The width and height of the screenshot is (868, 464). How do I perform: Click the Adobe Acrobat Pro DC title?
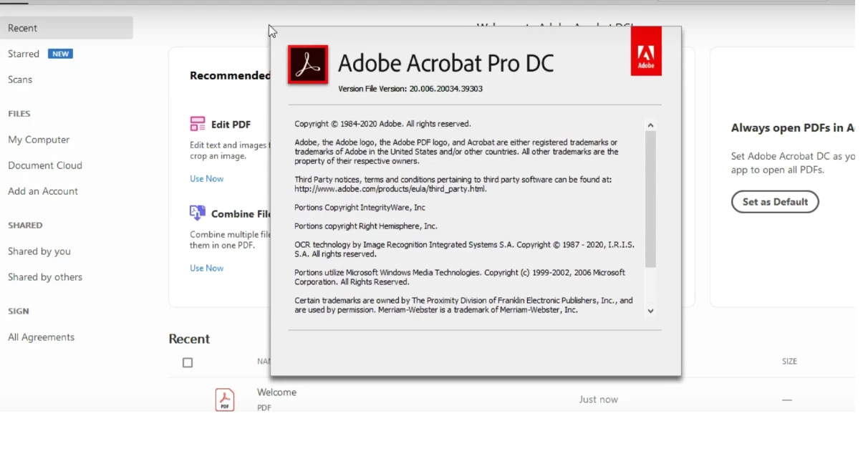445,63
